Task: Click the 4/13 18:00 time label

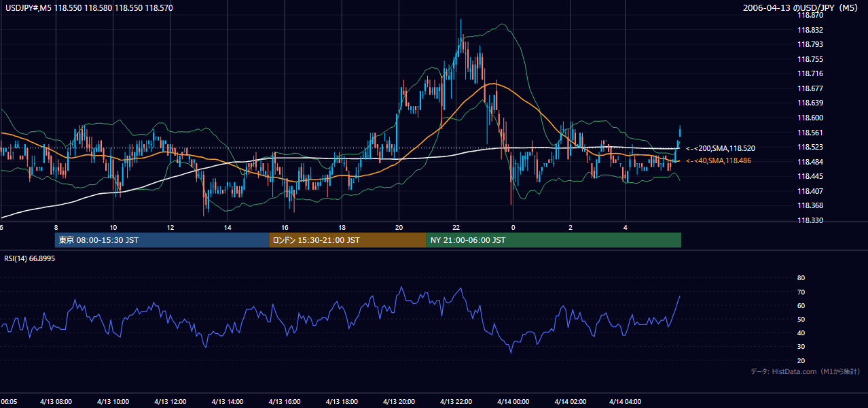Action: [342, 402]
